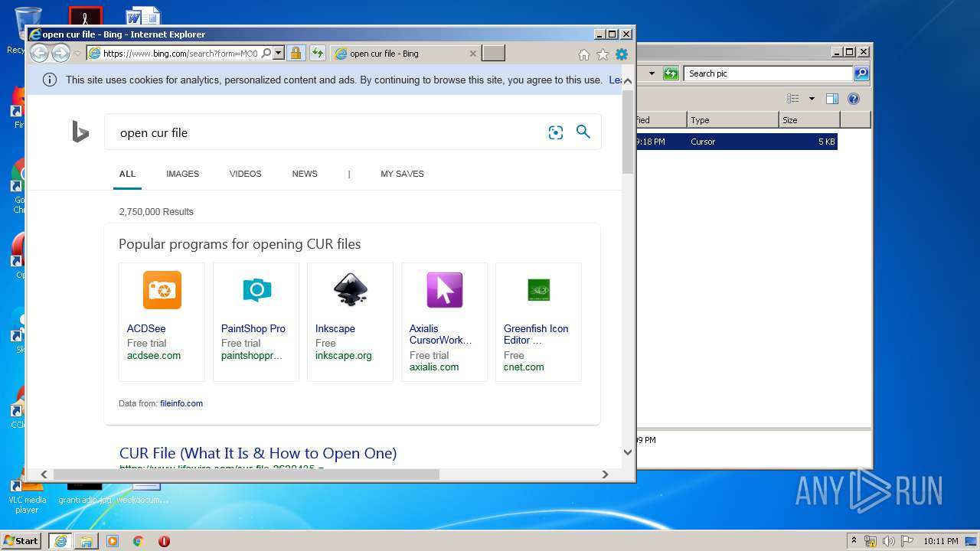
Task: Click horizontal scrollbar right arrow in browser
Action: 605,474
